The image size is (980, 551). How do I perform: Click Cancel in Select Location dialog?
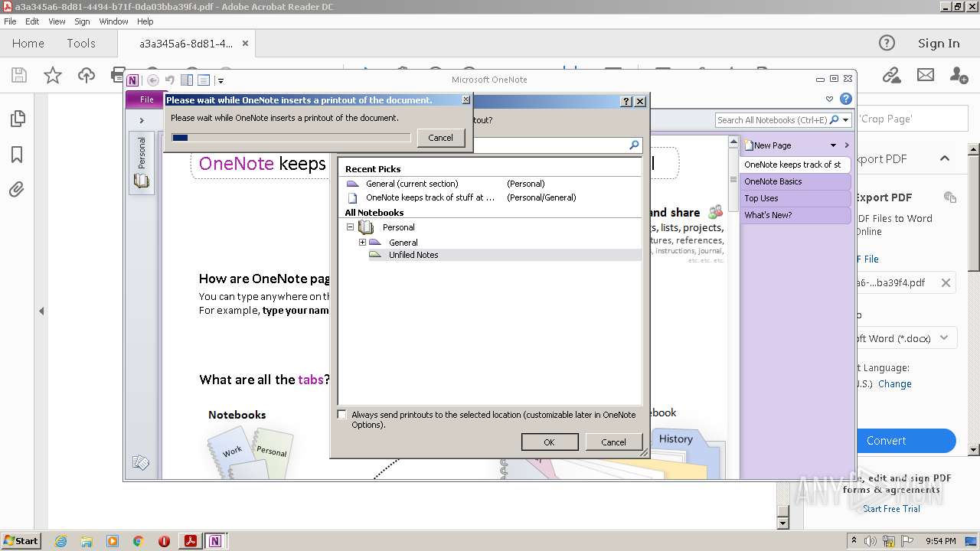(613, 442)
